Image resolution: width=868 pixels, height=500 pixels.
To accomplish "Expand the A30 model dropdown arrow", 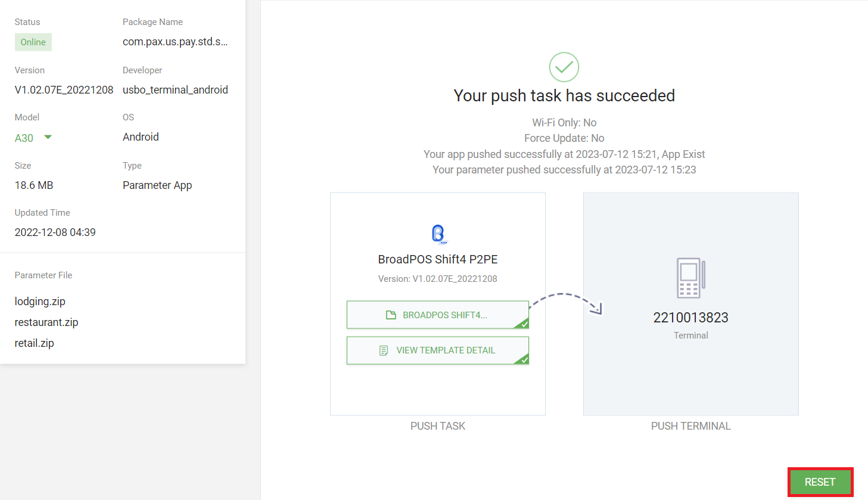I will point(48,138).
